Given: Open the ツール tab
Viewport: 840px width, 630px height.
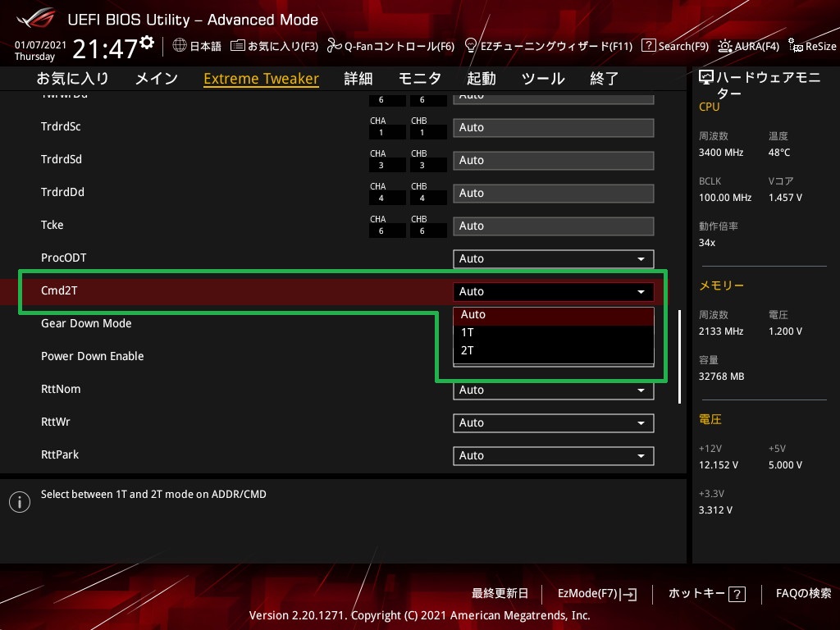Looking at the screenshot, I should [x=543, y=79].
